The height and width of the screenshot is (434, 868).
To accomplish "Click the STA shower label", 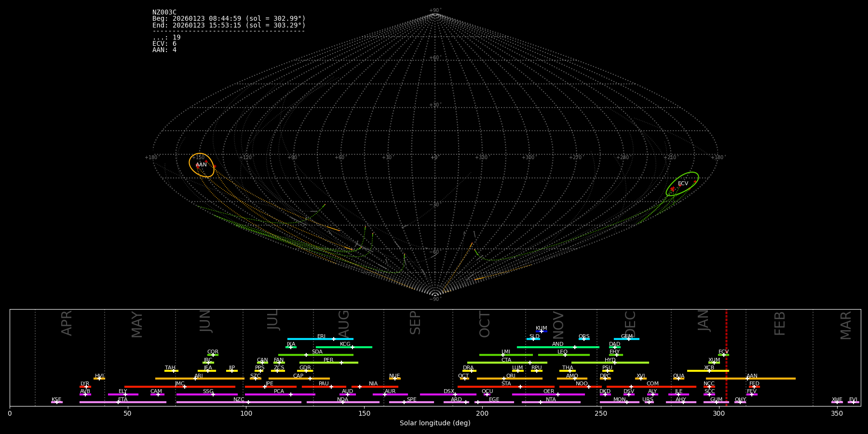I will 506,384.
